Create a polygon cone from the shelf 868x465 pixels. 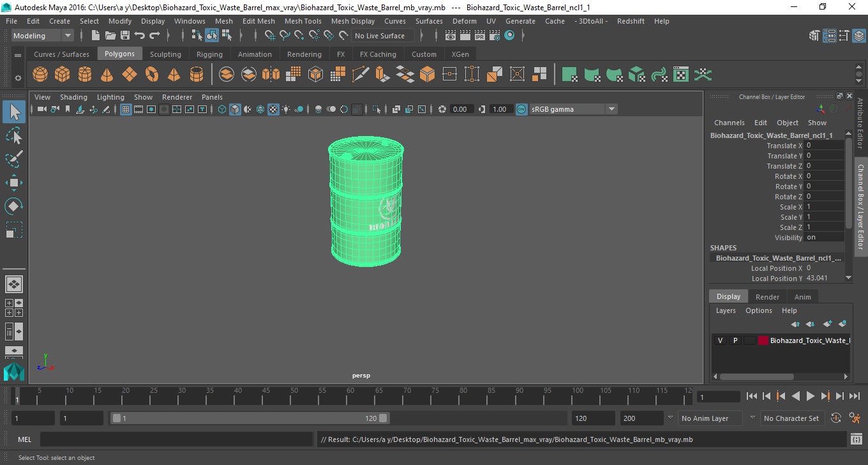coord(107,75)
